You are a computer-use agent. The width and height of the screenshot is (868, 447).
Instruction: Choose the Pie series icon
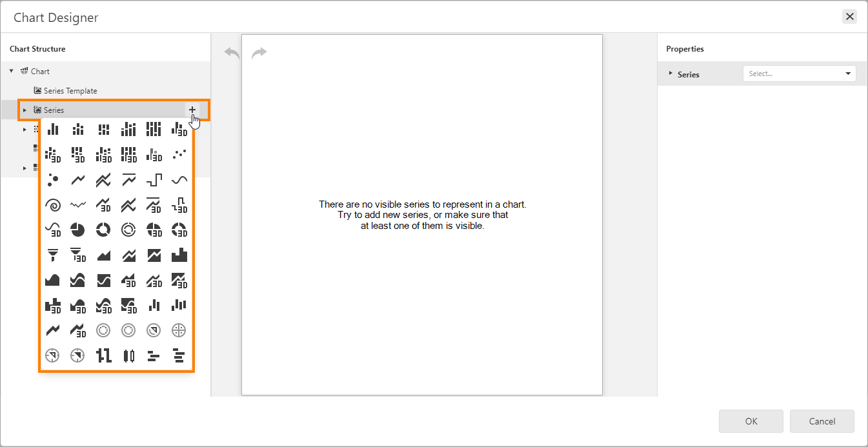[77, 230]
